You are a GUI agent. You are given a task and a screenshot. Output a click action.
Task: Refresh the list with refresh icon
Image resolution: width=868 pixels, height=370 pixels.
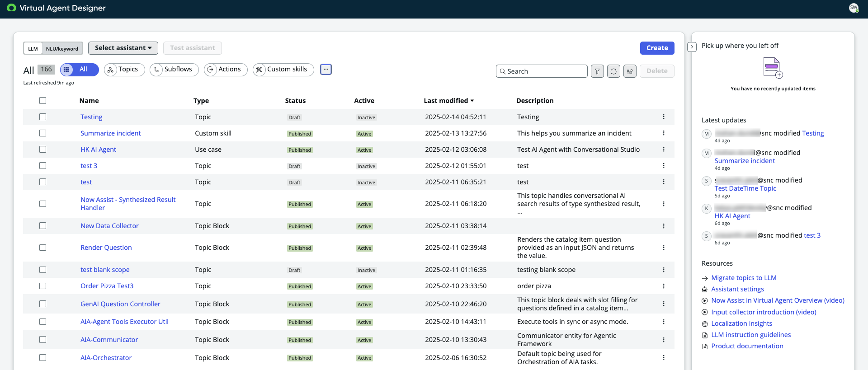[x=613, y=71]
